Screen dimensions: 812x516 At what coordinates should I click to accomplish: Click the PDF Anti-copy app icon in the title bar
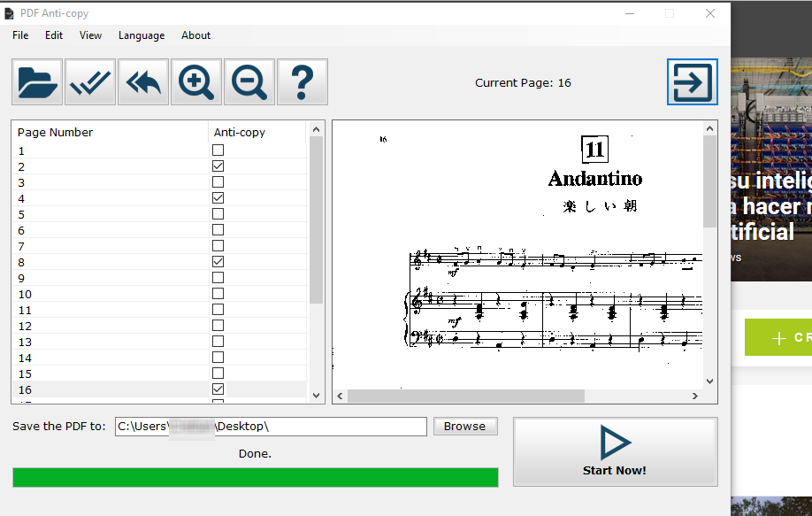[9, 13]
